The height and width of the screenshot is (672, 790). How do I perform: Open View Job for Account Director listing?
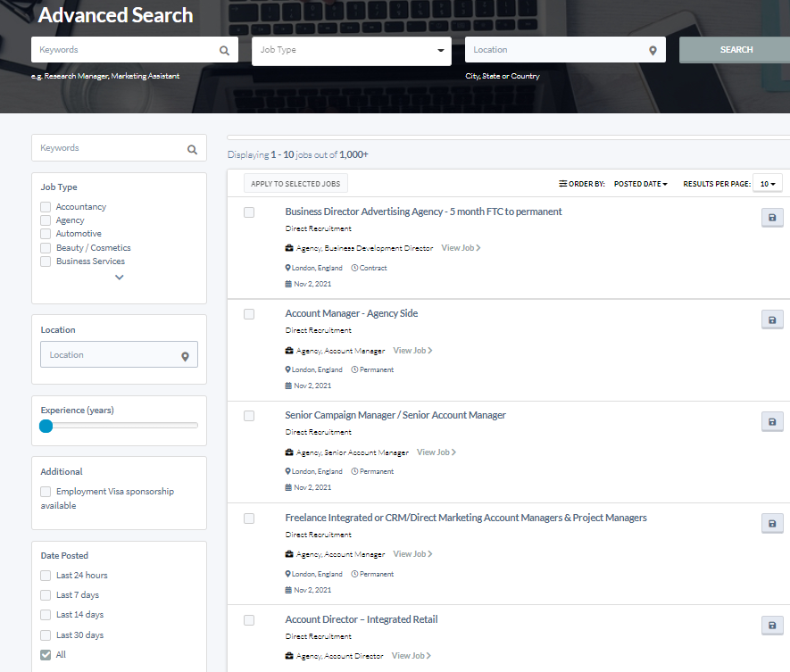[412, 656]
